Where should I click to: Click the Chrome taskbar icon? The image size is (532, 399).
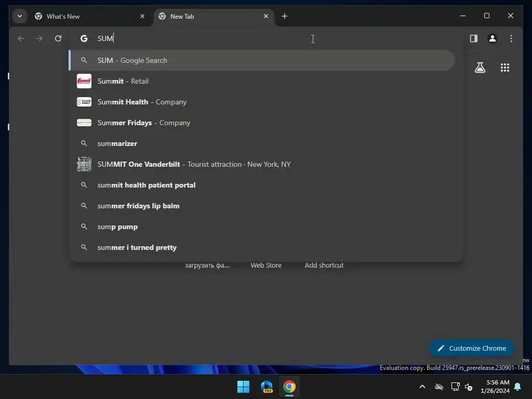pyautogui.click(x=289, y=387)
